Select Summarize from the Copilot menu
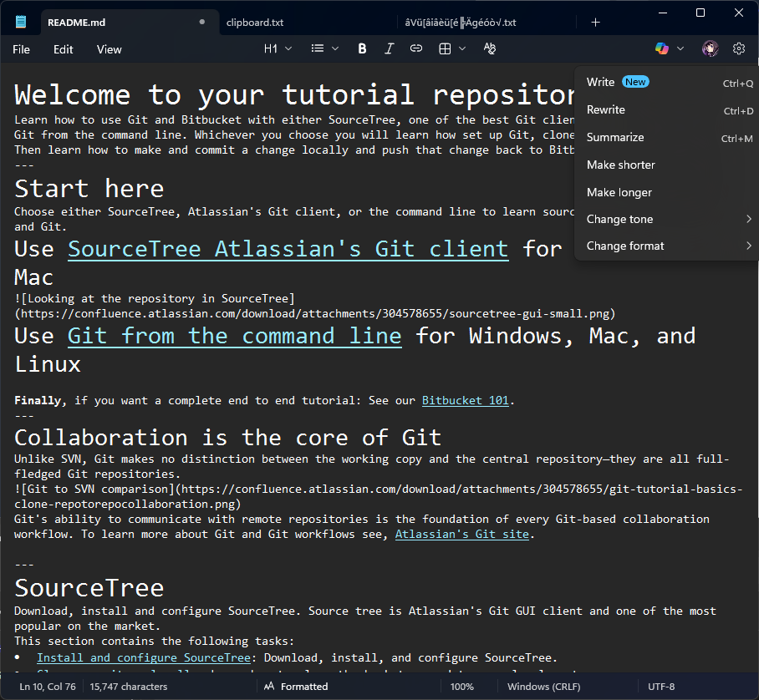This screenshot has height=700, width=759. point(615,138)
